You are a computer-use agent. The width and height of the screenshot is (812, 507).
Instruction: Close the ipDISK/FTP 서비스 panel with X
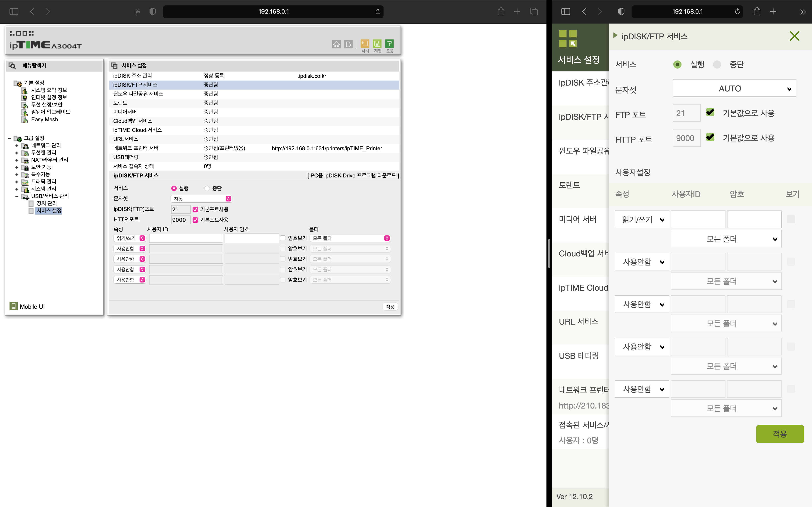point(794,36)
